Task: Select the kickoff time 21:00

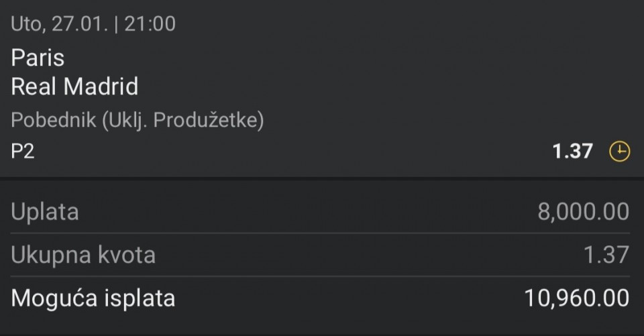Action: pos(149,25)
